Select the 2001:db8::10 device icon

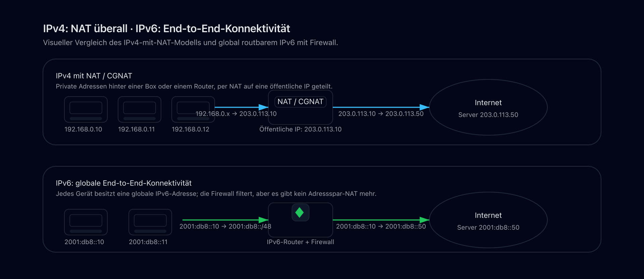(86, 222)
